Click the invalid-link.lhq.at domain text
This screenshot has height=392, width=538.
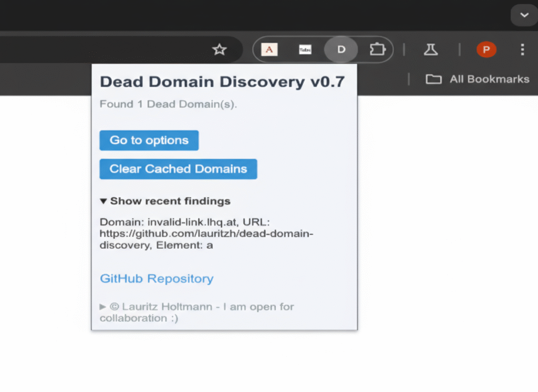(x=191, y=222)
